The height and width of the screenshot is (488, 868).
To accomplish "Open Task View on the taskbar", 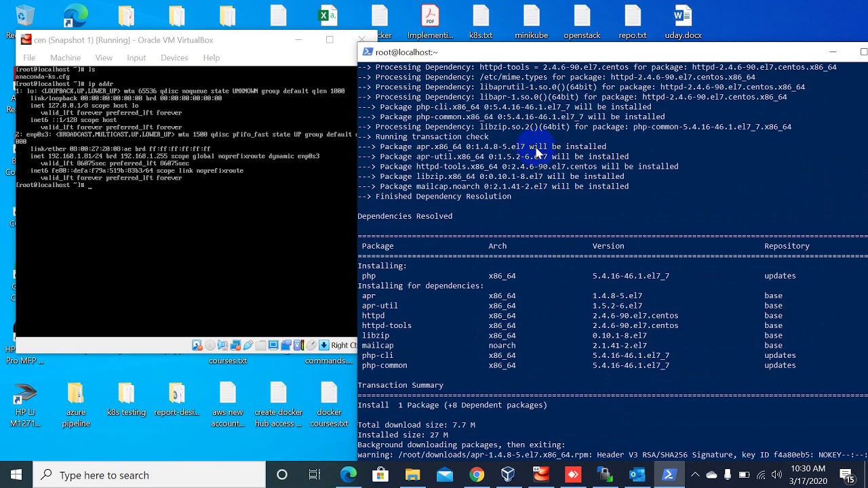I will pyautogui.click(x=315, y=474).
